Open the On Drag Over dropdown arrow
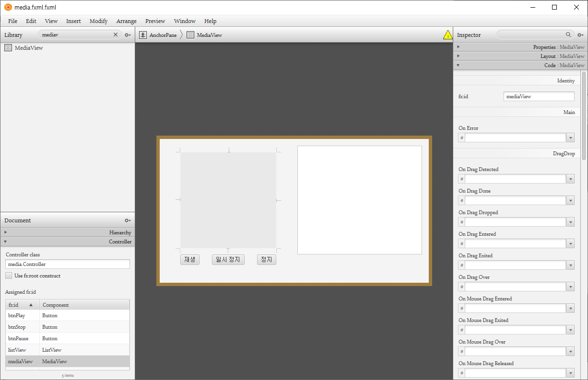 coord(570,287)
